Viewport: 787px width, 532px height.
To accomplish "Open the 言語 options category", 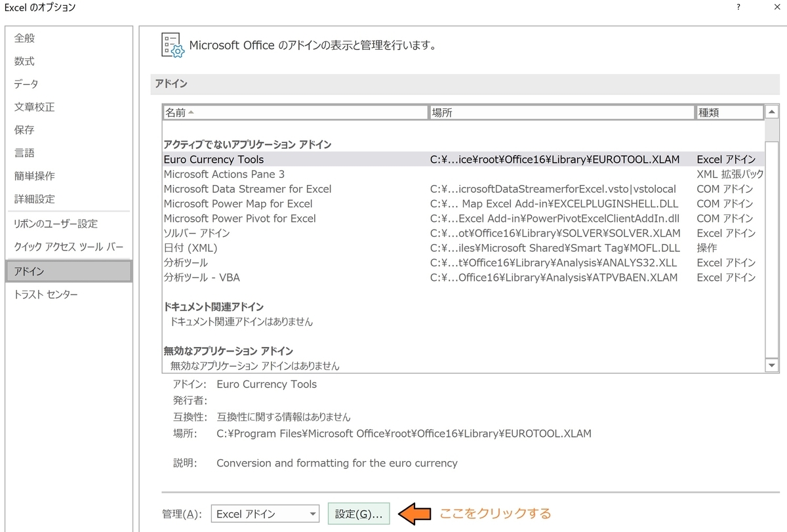I will click(24, 153).
